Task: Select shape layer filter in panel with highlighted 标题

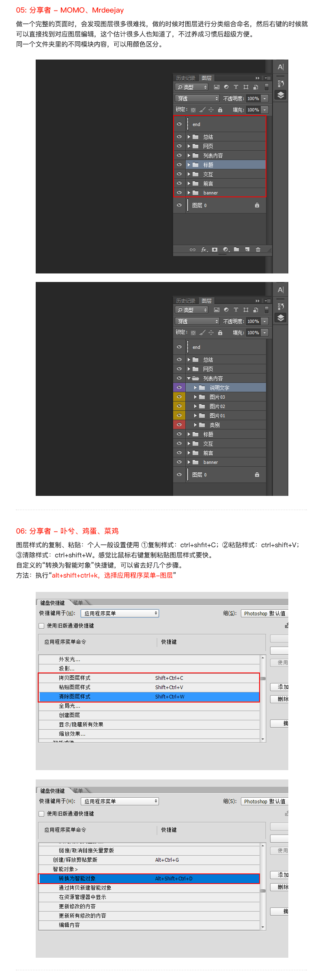Action: tap(246, 87)
